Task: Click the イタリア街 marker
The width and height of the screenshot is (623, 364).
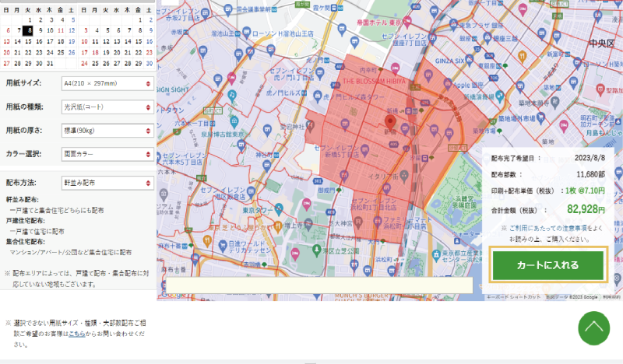Action: (x=403, y=175)
